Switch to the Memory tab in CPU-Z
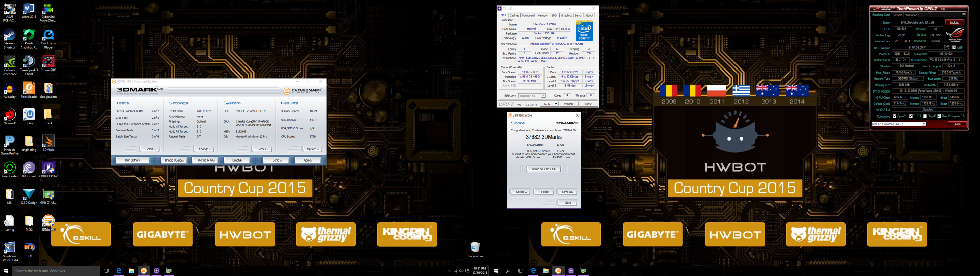The image size is (980, 276). (543, 15)
